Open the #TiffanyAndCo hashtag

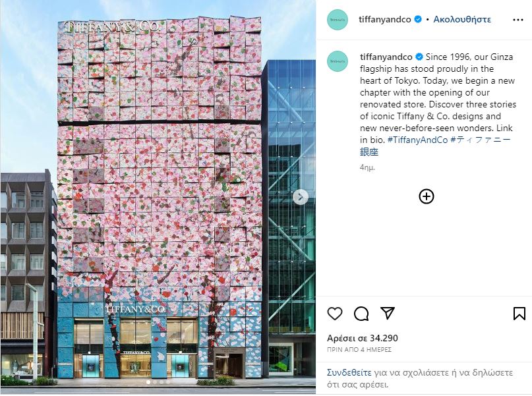click(x=417, y=140)
